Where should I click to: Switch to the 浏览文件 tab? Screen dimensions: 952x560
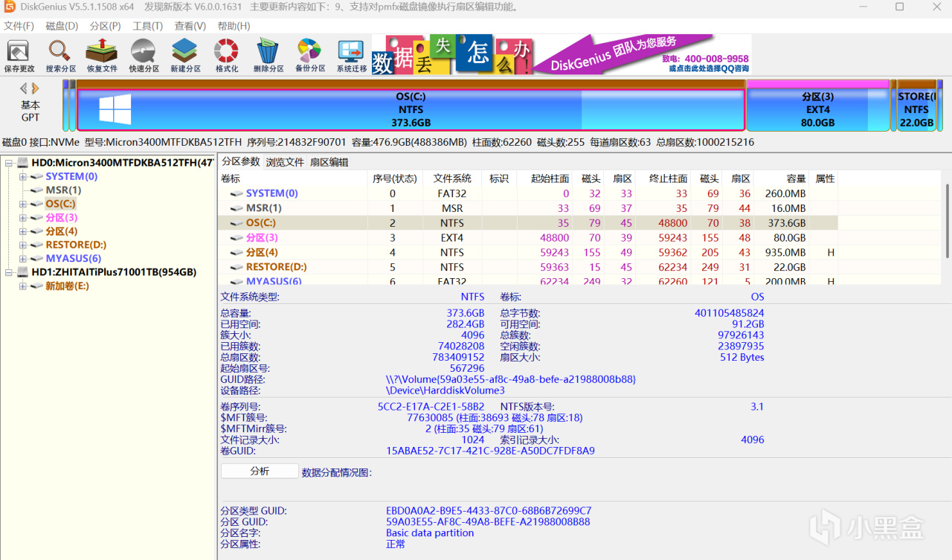click(x=285, y=161)
